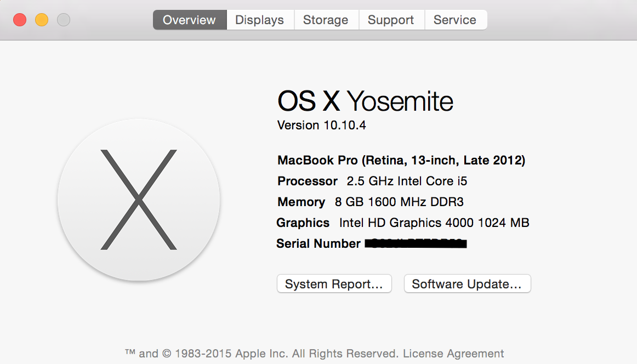Show the Service tab
Image resolution: width=637 pixels, height=364 pixels.
tap(454, 20)
